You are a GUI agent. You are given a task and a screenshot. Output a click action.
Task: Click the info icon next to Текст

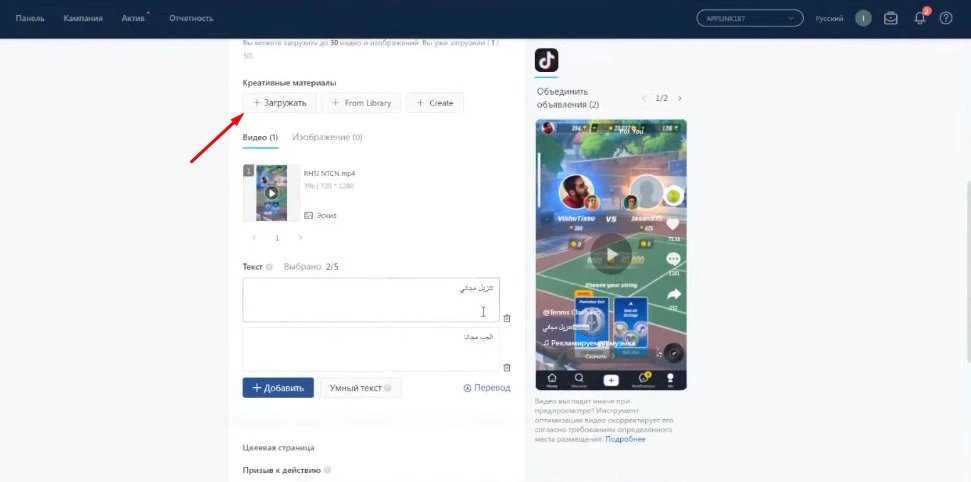click(269, 267)
